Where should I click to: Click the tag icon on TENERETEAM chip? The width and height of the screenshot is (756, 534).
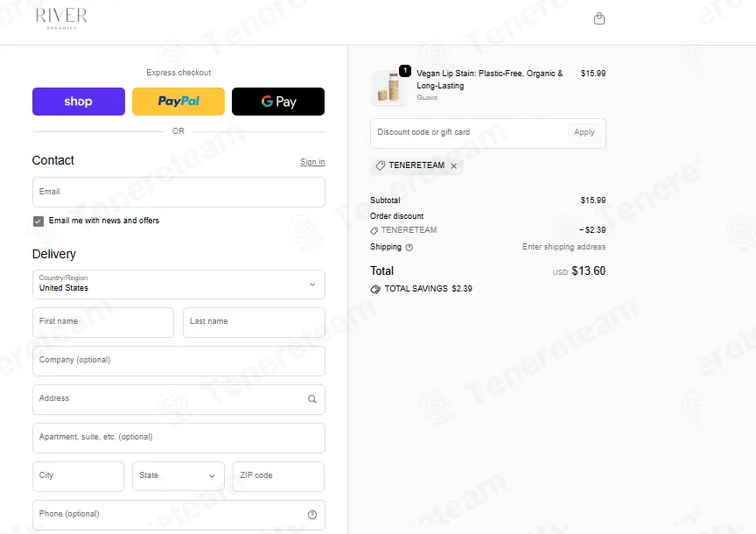click(x=380, y=165)
